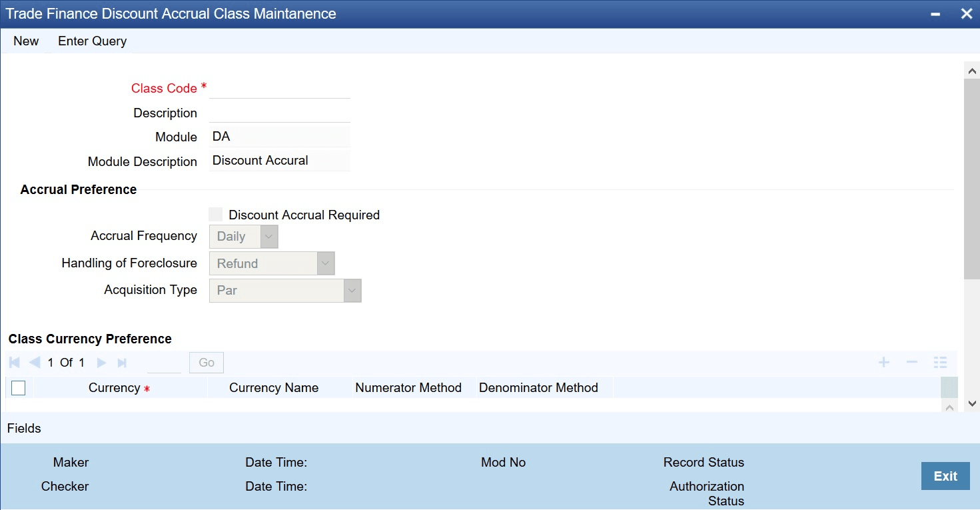Image resolution: width=980 pixels, height=510 pixels.
Task: Choose Enter Query from the toolbar
Action: point(93,41)
